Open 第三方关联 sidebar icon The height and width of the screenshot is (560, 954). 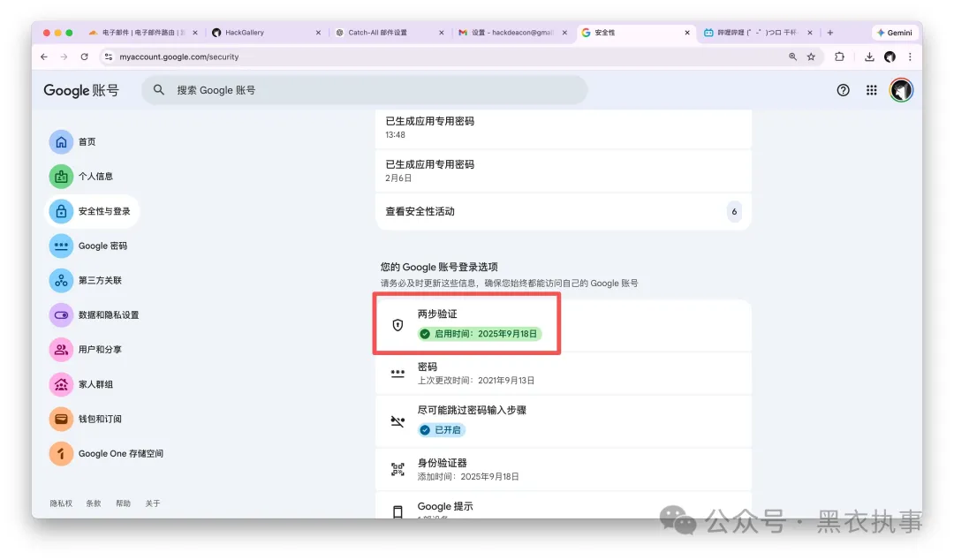61,281
